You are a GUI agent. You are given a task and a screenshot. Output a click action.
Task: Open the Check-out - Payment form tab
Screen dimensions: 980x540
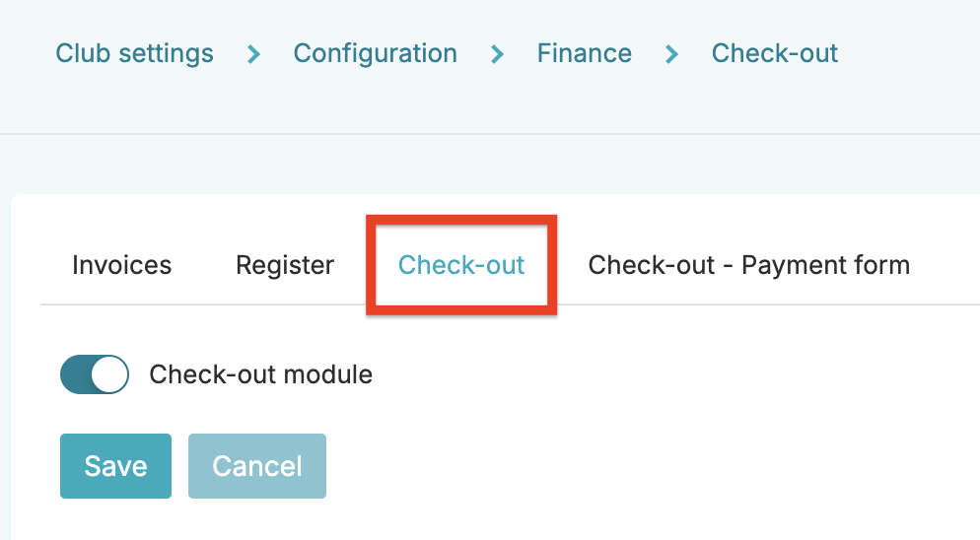coord(748,265)
